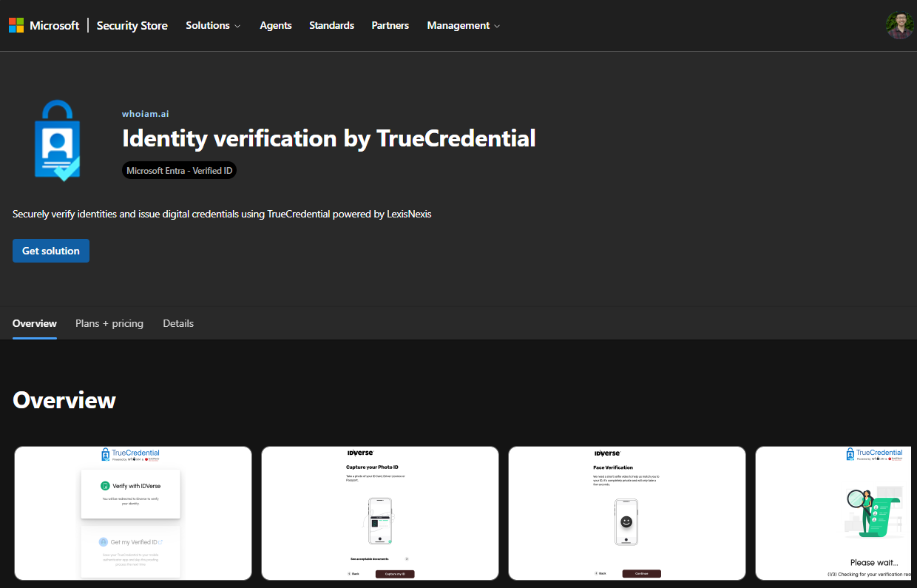Click the magnifying glass verification illustration
The height and width of the screenshot is (588, 917).
871,513
